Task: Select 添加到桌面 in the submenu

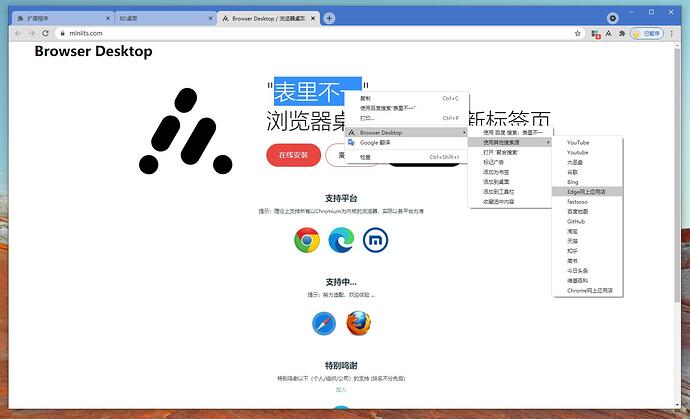Action: point(510,182)
